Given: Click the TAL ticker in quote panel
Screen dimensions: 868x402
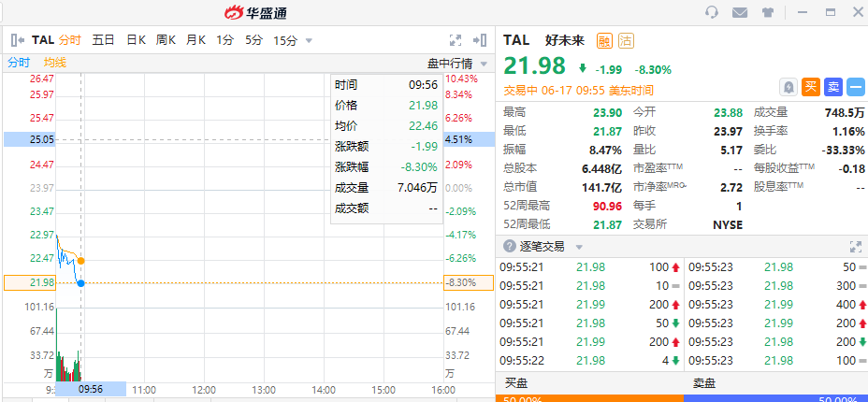Looking at the screenshot, I should (516, 40).
